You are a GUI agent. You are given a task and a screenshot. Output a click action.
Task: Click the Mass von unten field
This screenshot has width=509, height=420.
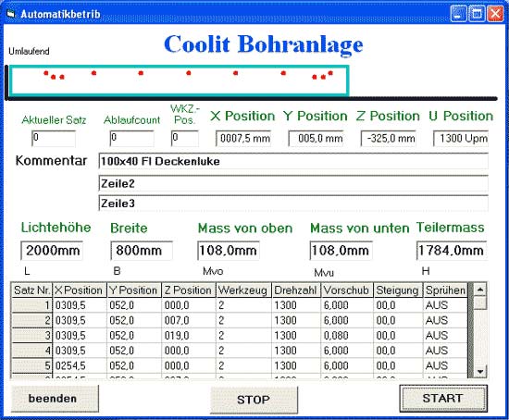(341, 251)
